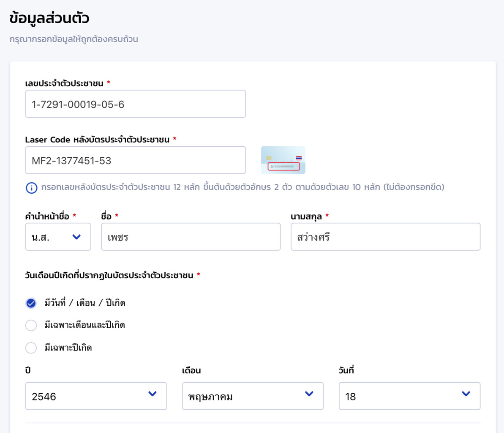Click the info icon beside the Laser Code hint

tap(32, 188)
